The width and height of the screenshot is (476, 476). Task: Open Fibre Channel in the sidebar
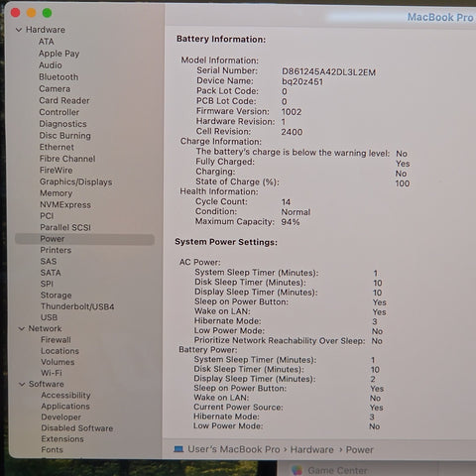pos(67,159)
